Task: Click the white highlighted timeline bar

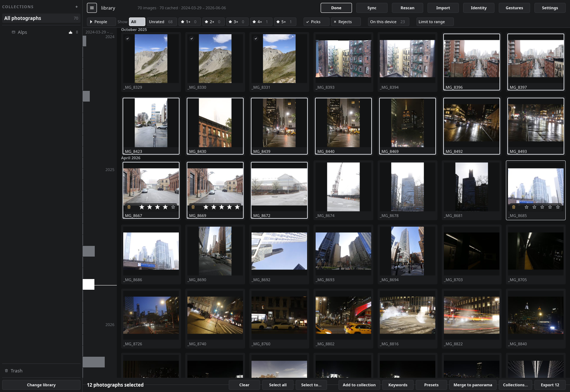Action: pyautogui.click(x=89, y=284)
